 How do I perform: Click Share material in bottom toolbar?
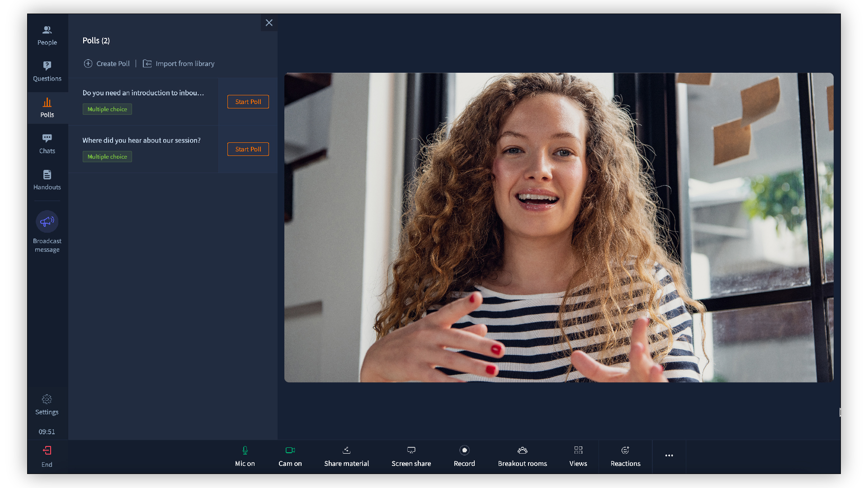(x=346, y=456)
